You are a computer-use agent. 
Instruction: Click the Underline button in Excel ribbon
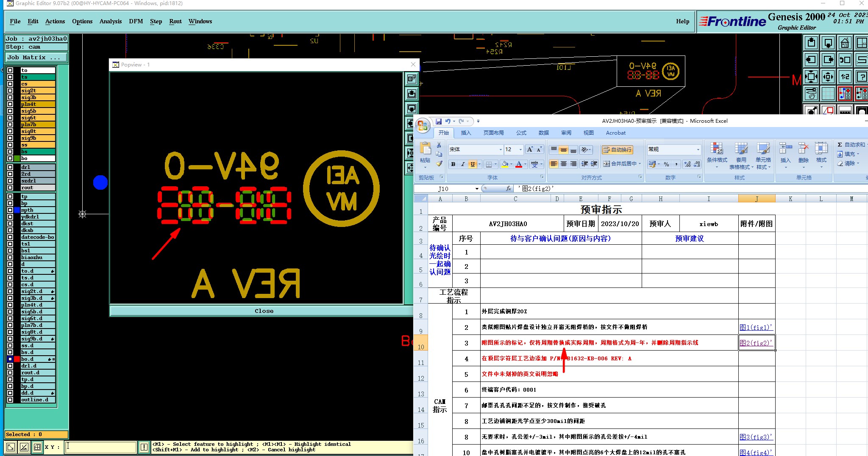pyautogui.click(x=472, y=164)
